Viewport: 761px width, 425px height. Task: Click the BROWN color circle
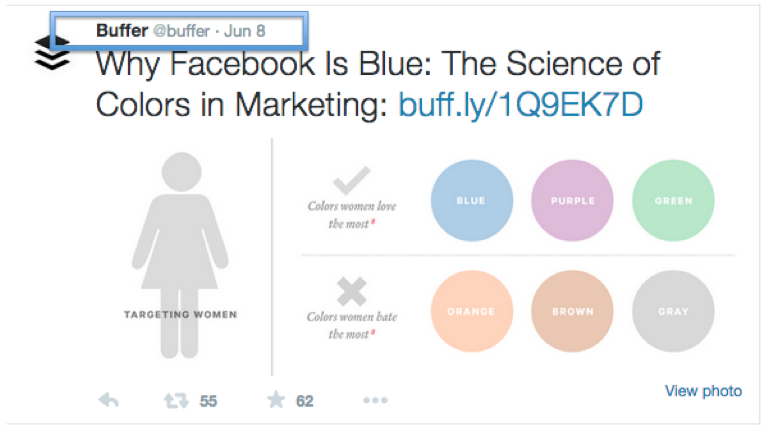tap(572, 311)
